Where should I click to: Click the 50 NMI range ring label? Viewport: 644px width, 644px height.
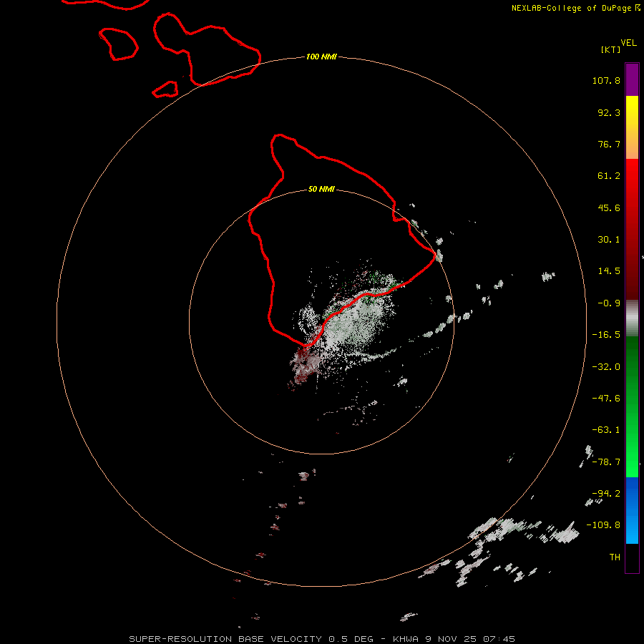[x=321, y=189]
